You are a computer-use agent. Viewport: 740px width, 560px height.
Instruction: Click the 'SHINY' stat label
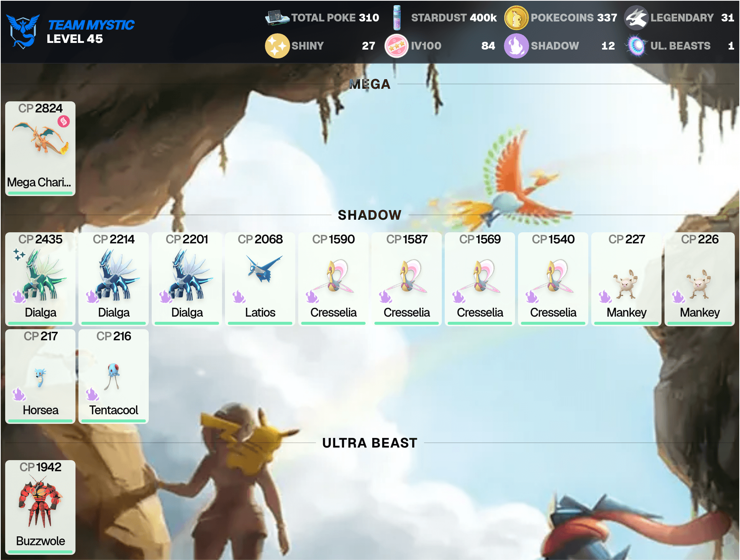coord(307,46)
